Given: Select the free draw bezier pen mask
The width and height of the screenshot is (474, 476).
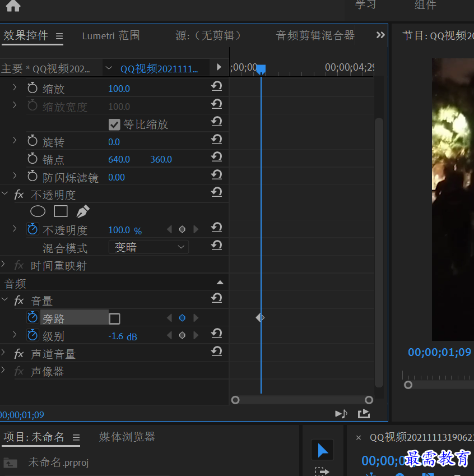Looking at the screenshot, I should click(83, 211).
